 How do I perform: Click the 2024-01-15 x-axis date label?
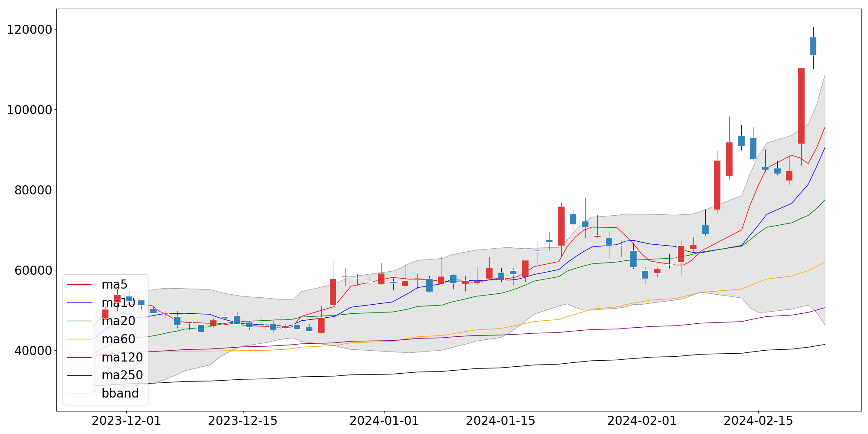[500, 421]
